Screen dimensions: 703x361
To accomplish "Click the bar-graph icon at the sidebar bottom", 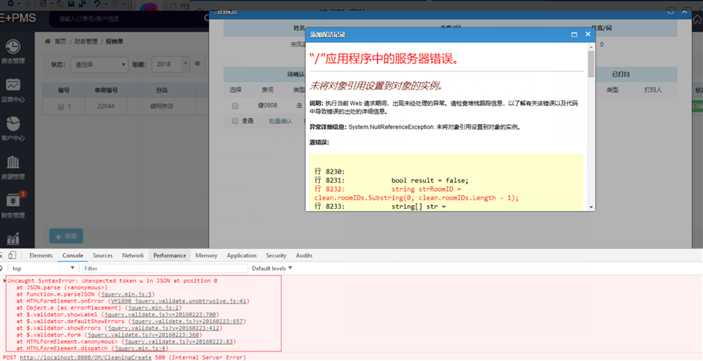I will click(13, 239).
